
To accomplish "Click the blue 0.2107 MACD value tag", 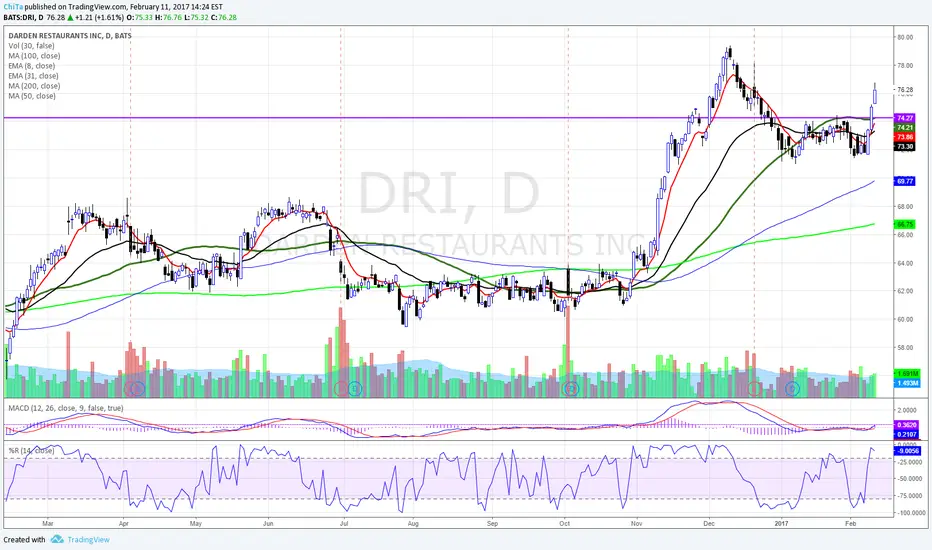I will click(906, 435).
